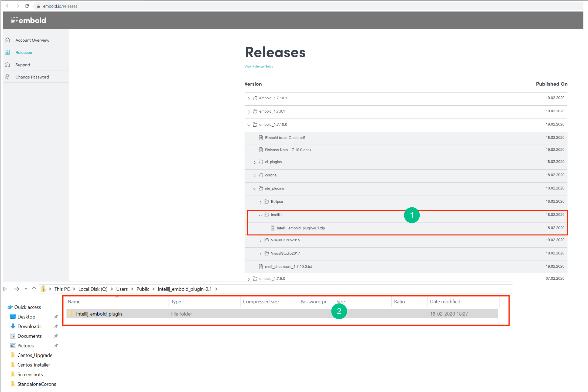Open Screenshots folder in Explorer pane
This screenshot has height=392, width=588.
tap(30, 375)
